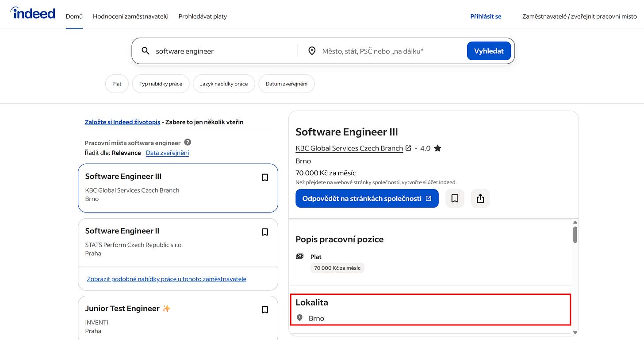Click Přihlásit se to sign in
This screenshot has height=340, width=644.
point(486,16)
